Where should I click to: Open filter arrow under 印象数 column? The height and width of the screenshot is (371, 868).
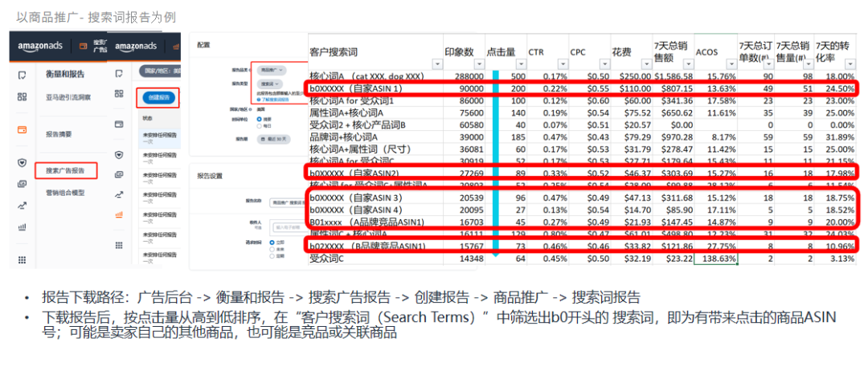click(479, 64)
